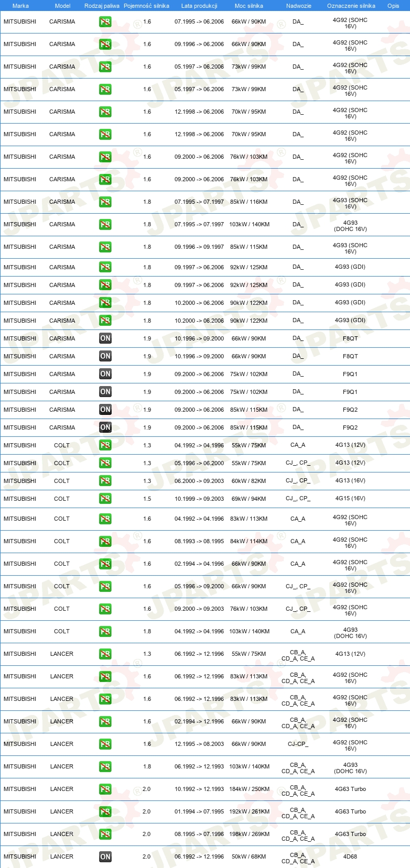Click production years 10.1992 -> 12.1993
This screenshot has height=868, width=410.
coord(199,789)
